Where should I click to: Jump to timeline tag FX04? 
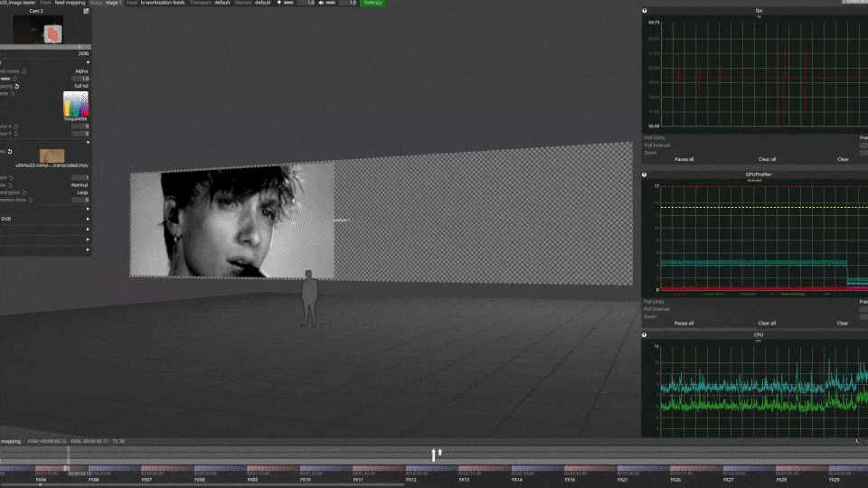point(41,480)
